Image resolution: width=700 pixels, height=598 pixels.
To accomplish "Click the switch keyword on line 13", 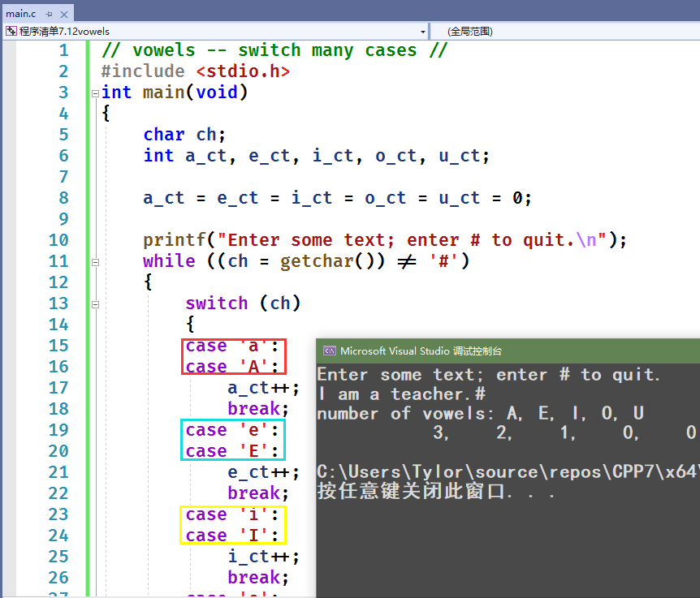I will tap(217, 303).
